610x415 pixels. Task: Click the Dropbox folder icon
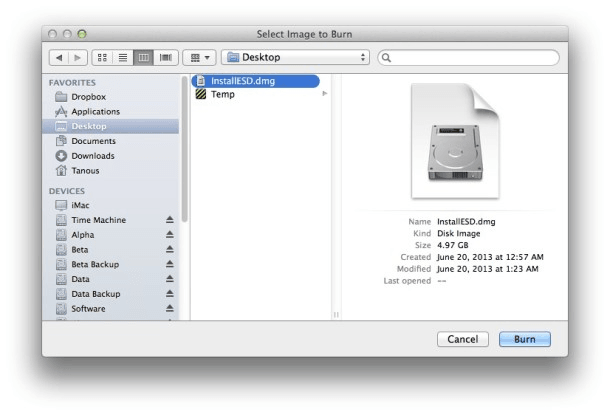pos(61,96)
